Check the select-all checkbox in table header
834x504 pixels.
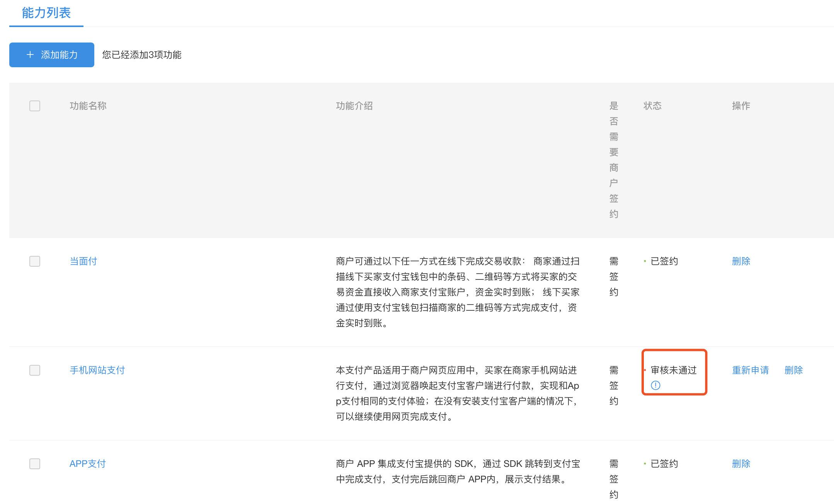(x=34, y=106)
